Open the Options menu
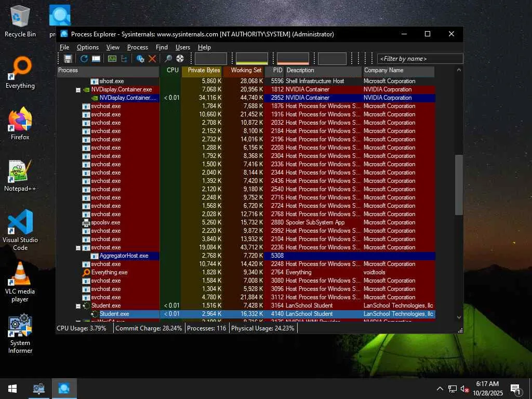The height and width of the screenshot is (399, 532). coord(87,47)
